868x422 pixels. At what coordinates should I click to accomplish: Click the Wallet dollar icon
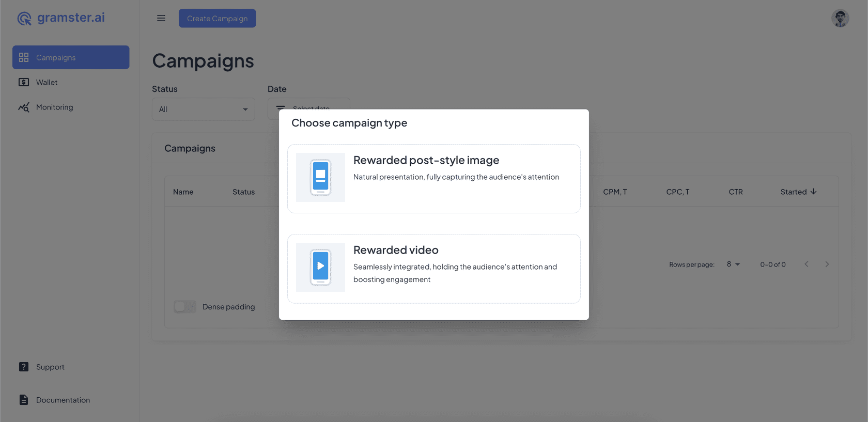point(24,82)
